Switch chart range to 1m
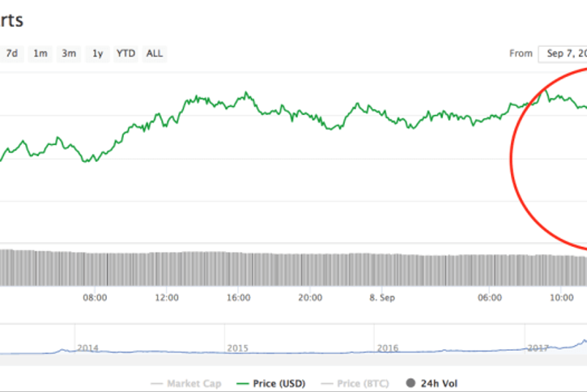The image size is (587, 392). click(x=40, y=53)
